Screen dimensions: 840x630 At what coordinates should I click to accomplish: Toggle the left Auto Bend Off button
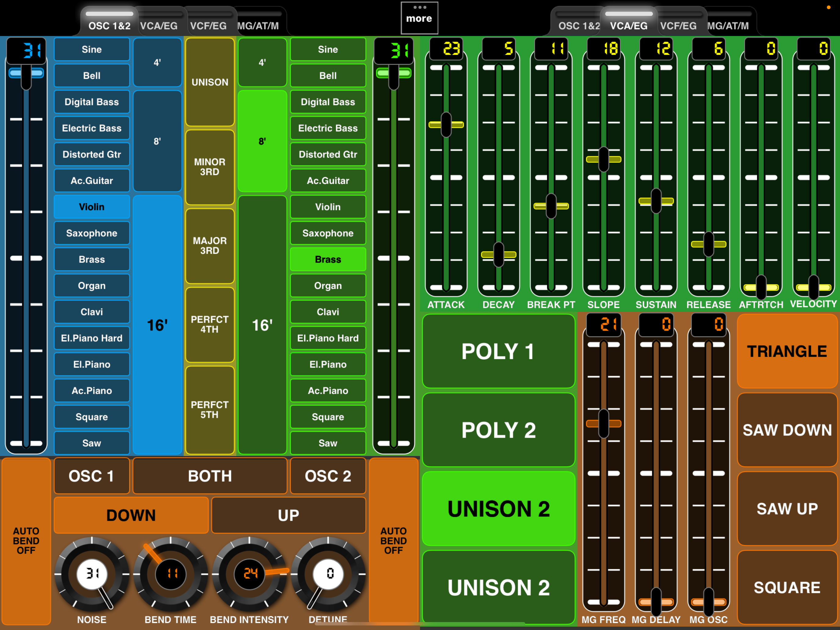coord(26,541)
